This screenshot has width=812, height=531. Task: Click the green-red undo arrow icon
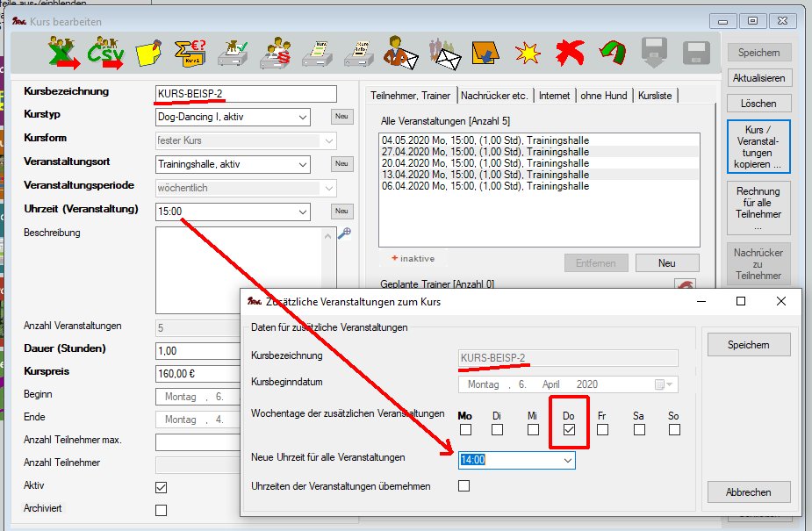click(611, 55)
